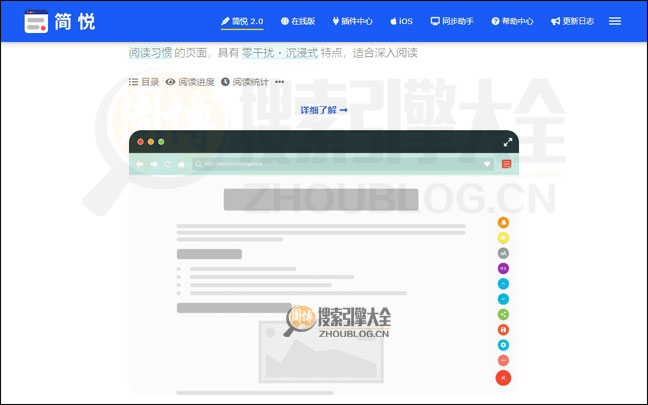Click the demo browser address field
Image resolution: width=648 pixels, height=405 pixels.
pos(343,164)
